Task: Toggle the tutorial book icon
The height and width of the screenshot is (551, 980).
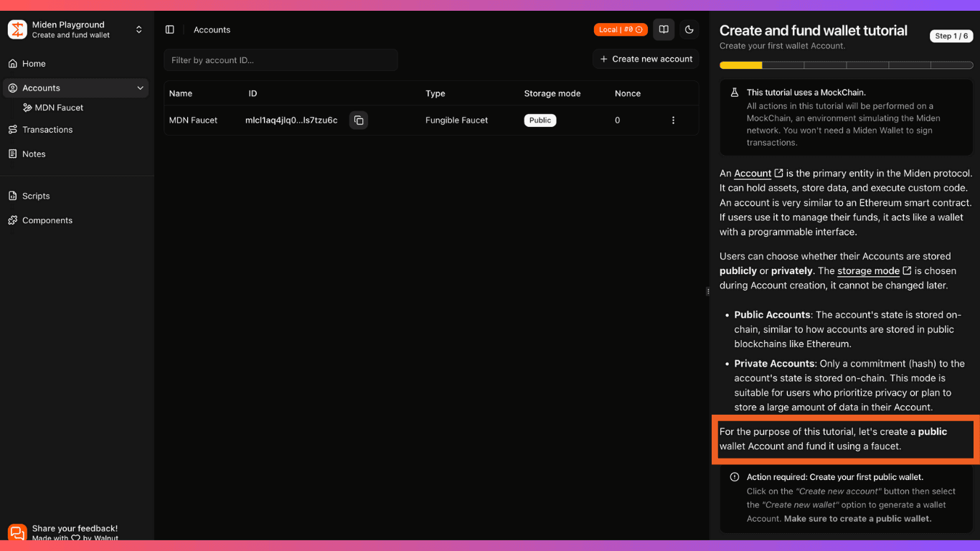Action: tap(664, 29)
